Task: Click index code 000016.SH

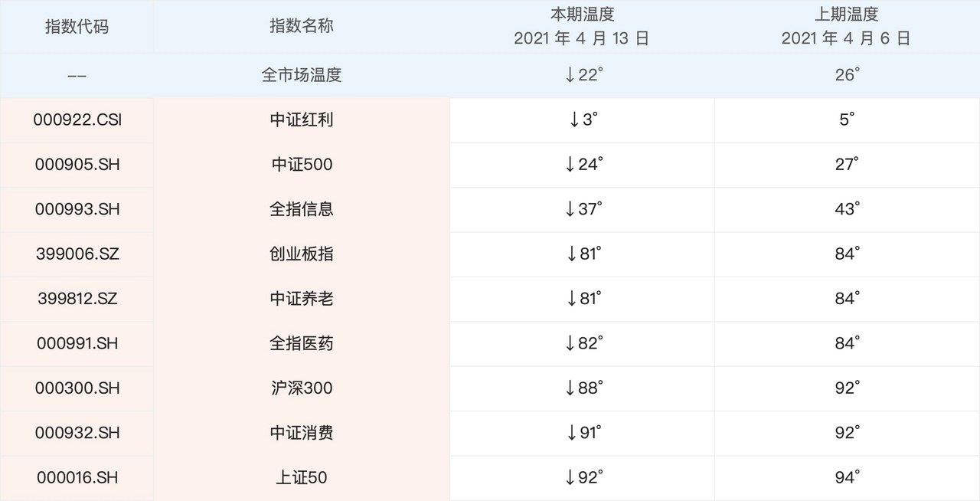Action: pos(77,478)
